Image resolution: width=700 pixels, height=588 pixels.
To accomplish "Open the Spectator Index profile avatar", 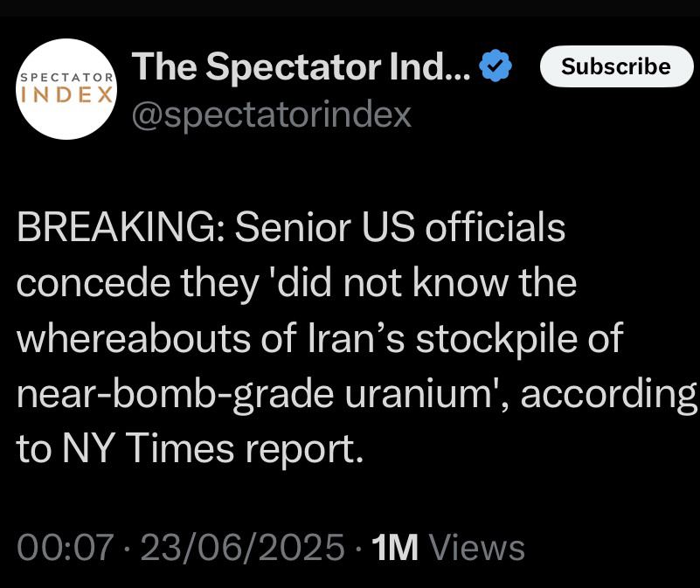I will point(67,89).
